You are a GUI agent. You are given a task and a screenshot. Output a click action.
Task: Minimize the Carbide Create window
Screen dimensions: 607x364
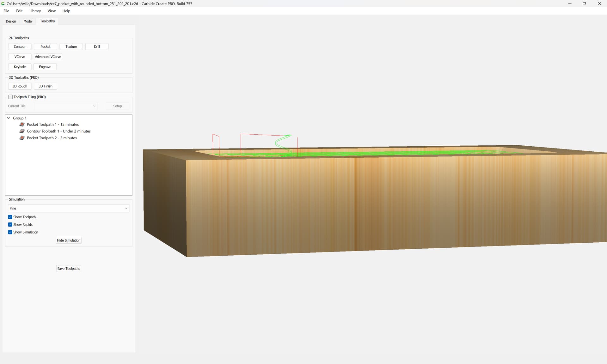(570, 4)
